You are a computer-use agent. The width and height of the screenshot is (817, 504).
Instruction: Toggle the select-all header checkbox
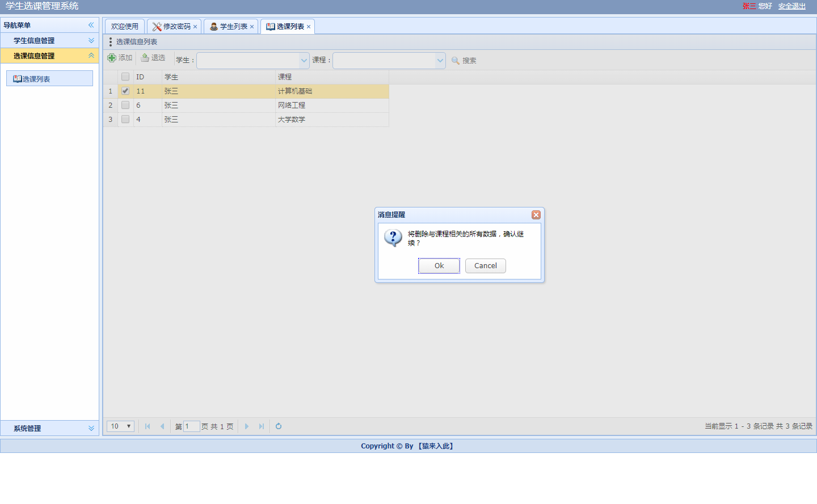coord(125,77)
